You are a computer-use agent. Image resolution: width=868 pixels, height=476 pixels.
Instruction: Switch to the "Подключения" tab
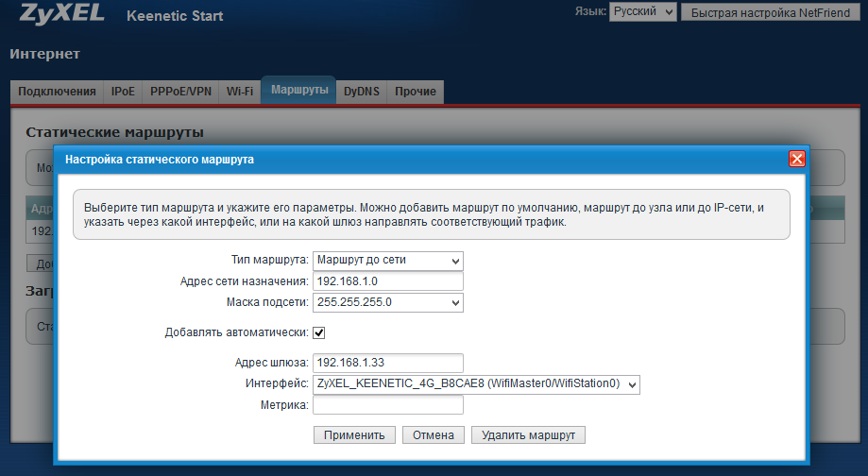tap(57, 92)
